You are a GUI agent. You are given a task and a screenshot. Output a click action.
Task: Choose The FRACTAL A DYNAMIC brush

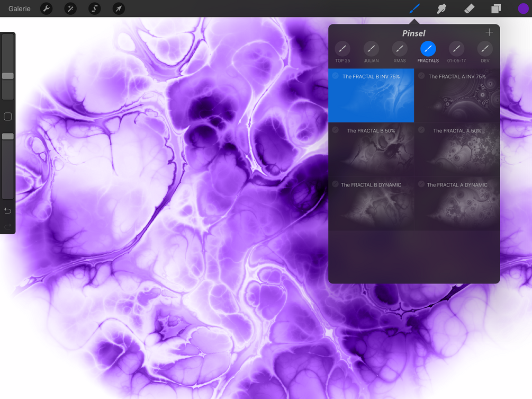click(x=457, y=204)
